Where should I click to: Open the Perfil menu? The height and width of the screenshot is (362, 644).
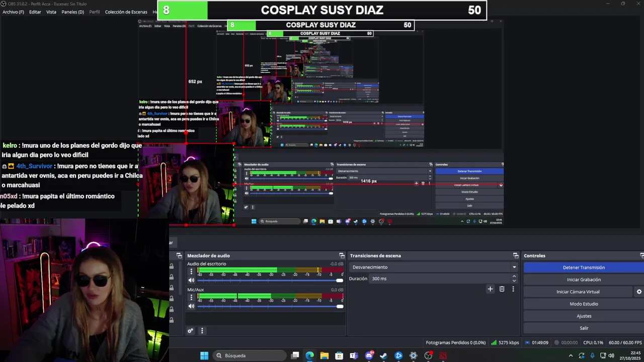(95, 12)
